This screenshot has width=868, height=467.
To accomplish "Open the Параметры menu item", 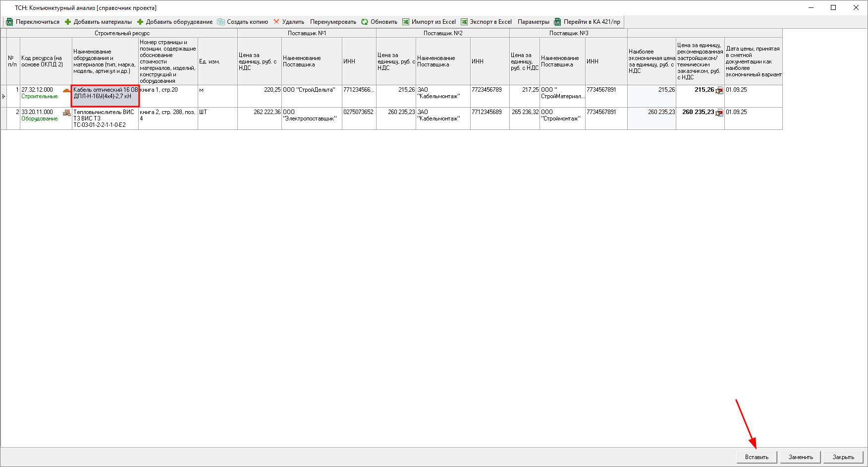I will pyautogui.click(x=533, y=22).
